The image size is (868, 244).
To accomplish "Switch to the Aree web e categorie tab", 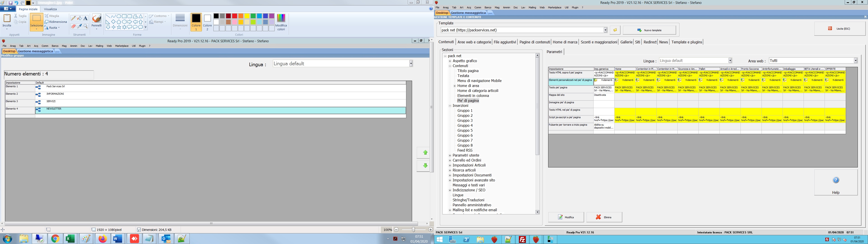I will click(474, 42).
